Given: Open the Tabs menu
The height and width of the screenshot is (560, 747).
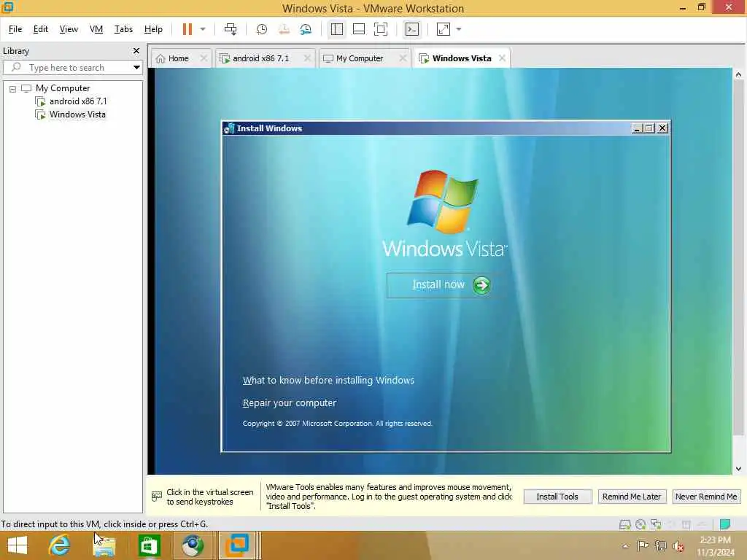Looking at the screenshot, I should tap(123, 29).
